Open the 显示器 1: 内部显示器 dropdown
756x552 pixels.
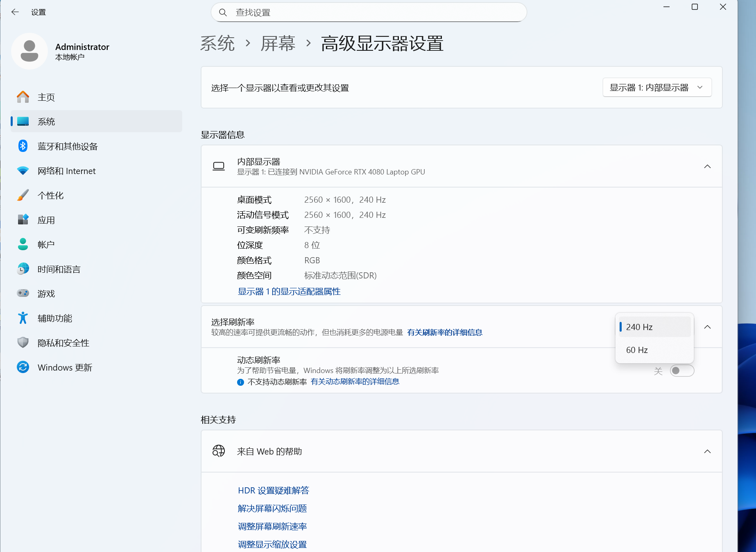click(657, 88)
